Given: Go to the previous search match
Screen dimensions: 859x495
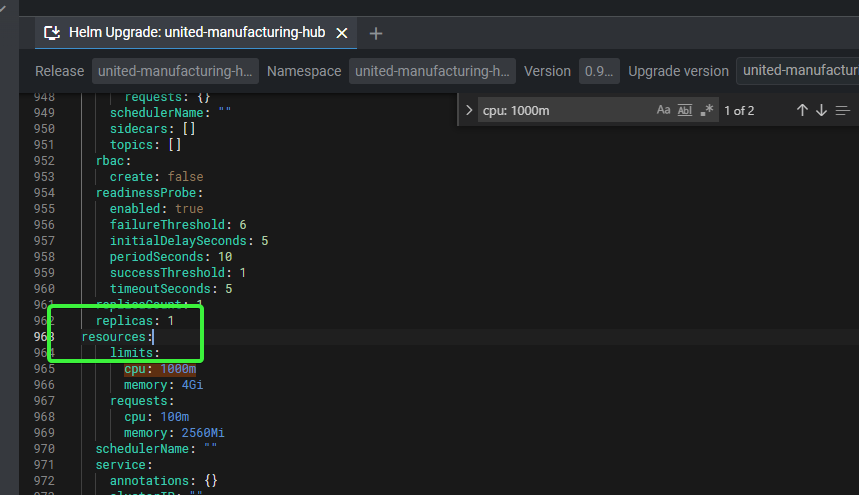Looking at the screenshot, I should point(802,110).
